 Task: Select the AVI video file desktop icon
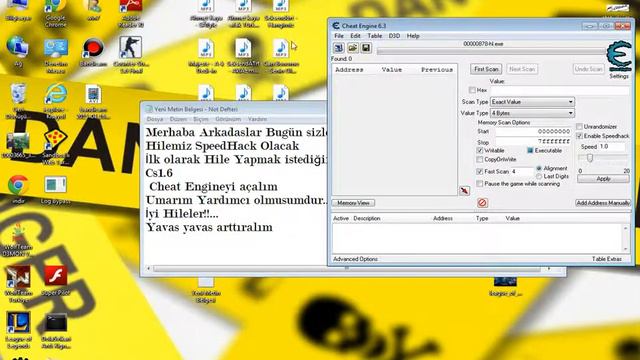click(93, 95)
